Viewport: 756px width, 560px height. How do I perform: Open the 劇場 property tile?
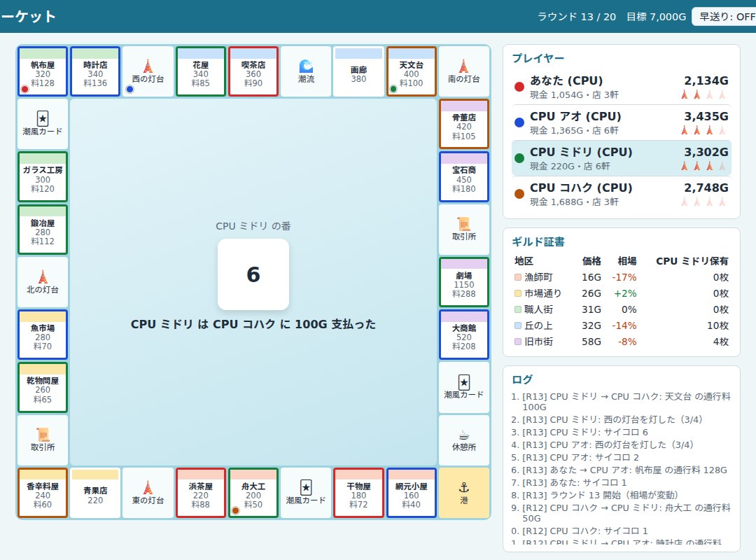[x=464, y=282]
